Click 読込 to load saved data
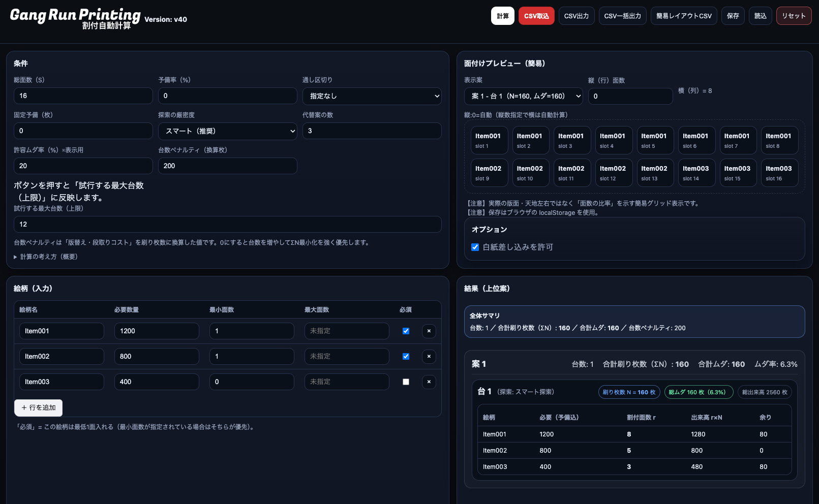Viewport: 819px width, 504px height. tap(760, 16)
